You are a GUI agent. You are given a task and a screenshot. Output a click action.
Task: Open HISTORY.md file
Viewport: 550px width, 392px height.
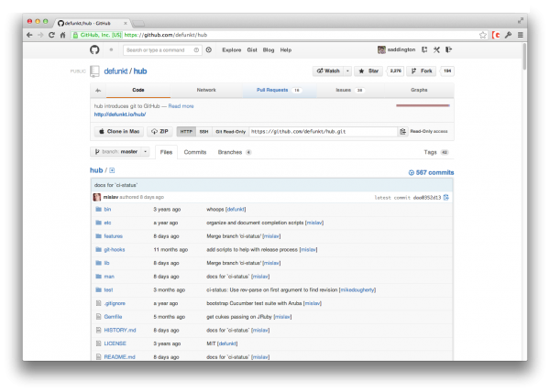(x=120, y=330)
